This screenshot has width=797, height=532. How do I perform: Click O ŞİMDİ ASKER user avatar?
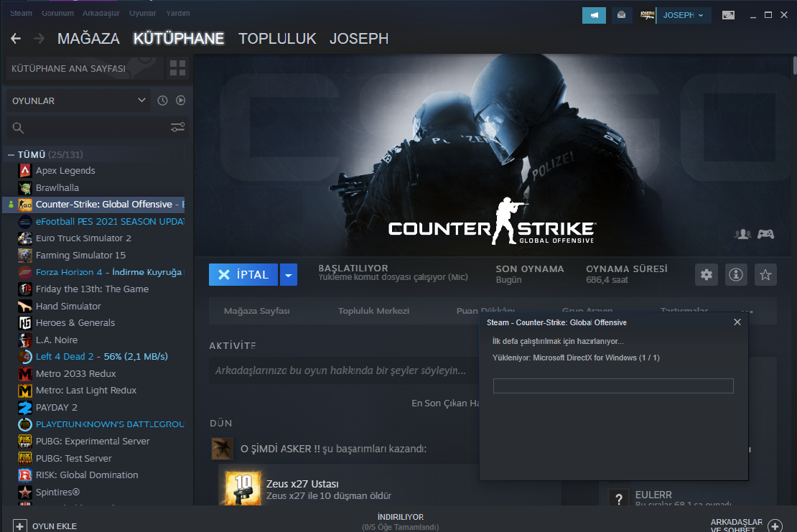[x=222, y=449]
